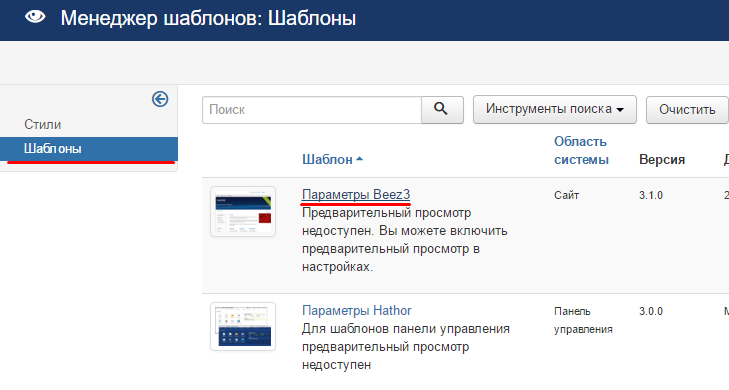This screenshot has height=390, width=729.
Task: Open the Параметры Hathor link
Action: (x=357, y=311)
